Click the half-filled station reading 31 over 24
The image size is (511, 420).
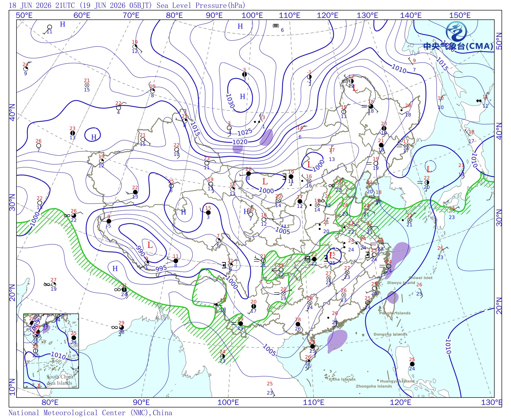(124, 290)
